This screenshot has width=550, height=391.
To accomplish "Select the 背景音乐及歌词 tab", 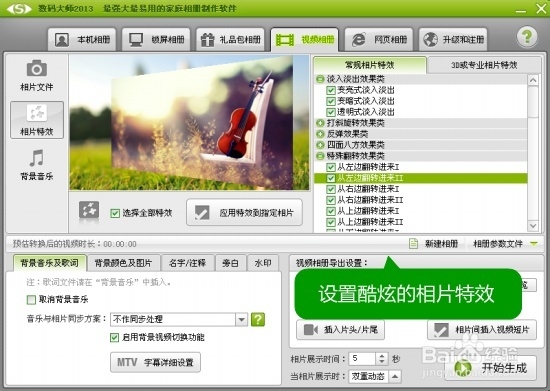I will coord(49,263).
